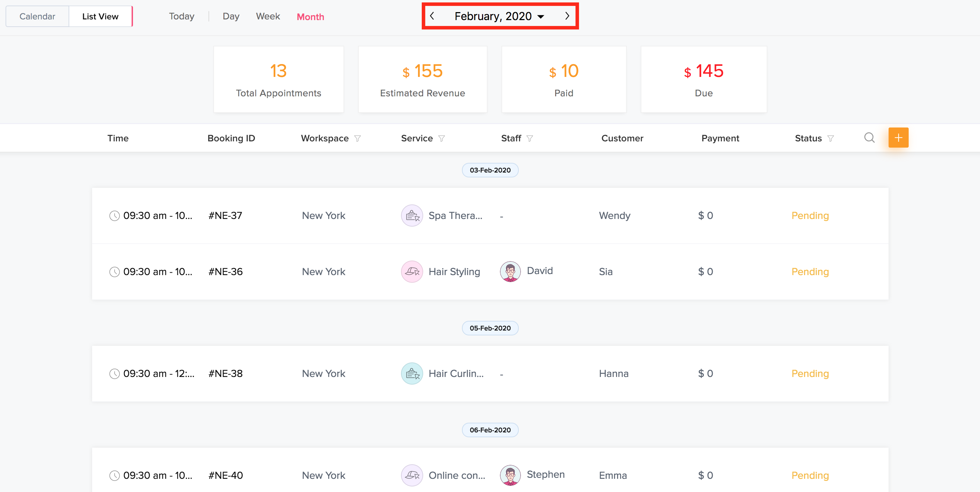The width and height of the screenshot is (980, 492).
Task: Go to the previous month
Action: click(432, 16)
